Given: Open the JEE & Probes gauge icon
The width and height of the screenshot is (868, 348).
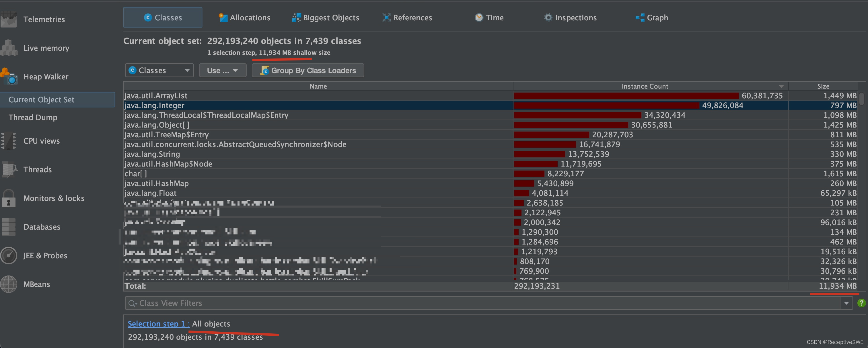Looking at the screenshot, I should [x=8, y=255].
